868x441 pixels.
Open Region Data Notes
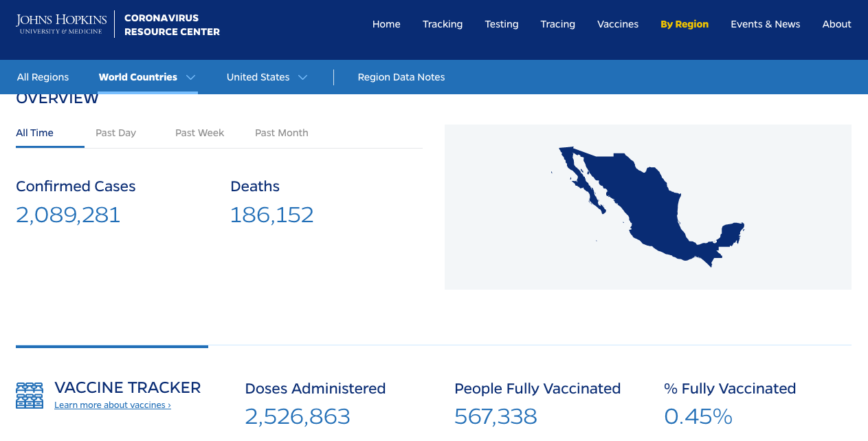401,77
